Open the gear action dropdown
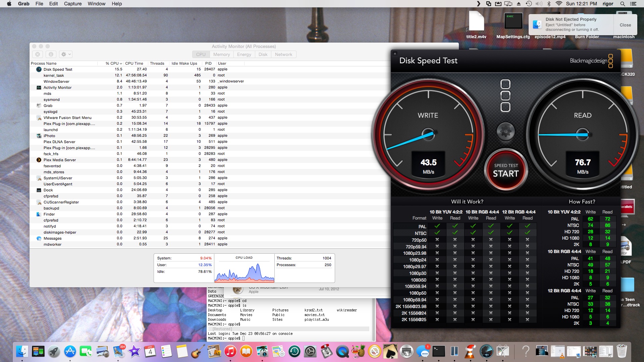Screen dimensions: 644x362 [x=66, y=54]
